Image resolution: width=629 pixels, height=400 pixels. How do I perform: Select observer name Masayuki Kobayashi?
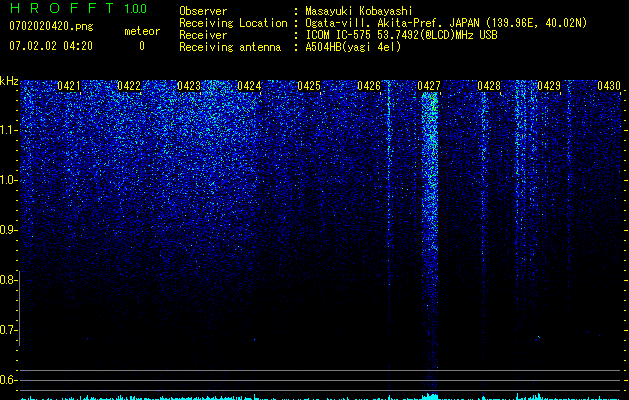click(359, 12)
